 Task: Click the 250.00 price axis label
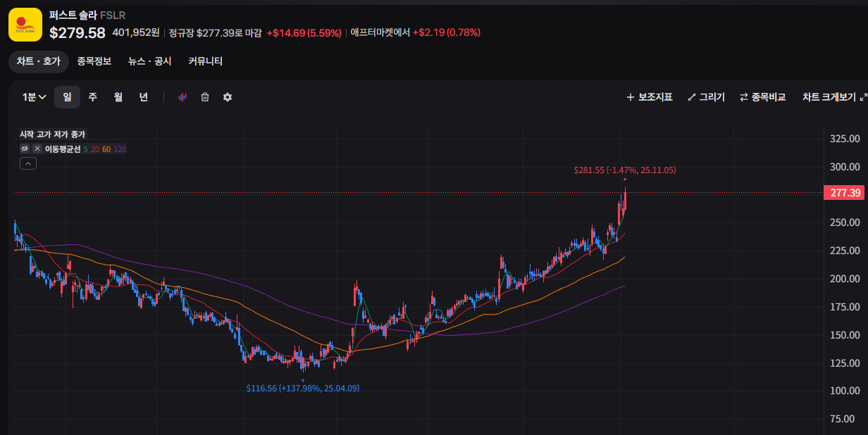tap(845, 222)
